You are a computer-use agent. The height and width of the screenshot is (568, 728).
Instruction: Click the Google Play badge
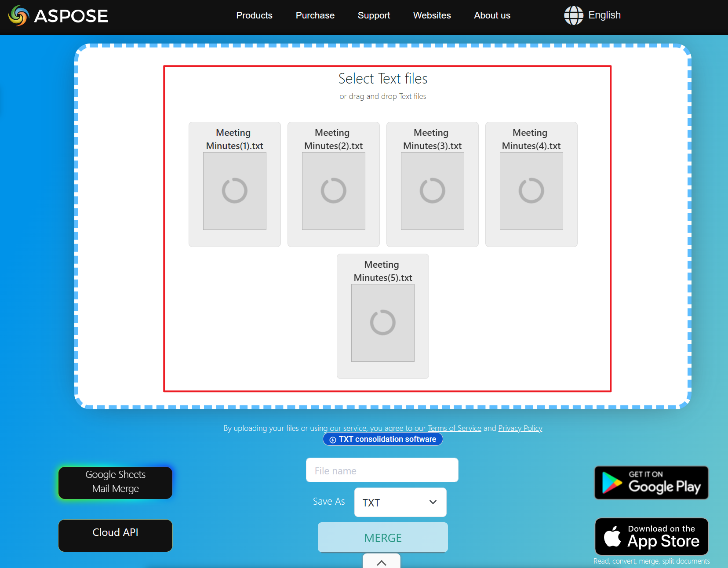[652, 483]
